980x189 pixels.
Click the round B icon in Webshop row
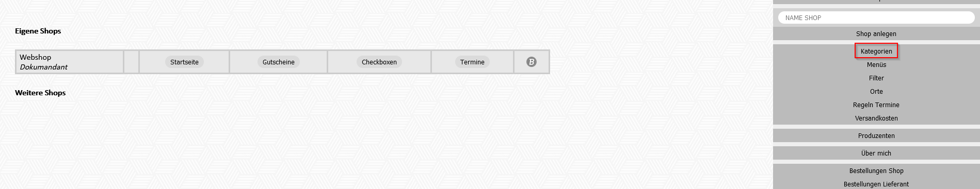coord(531,62)
